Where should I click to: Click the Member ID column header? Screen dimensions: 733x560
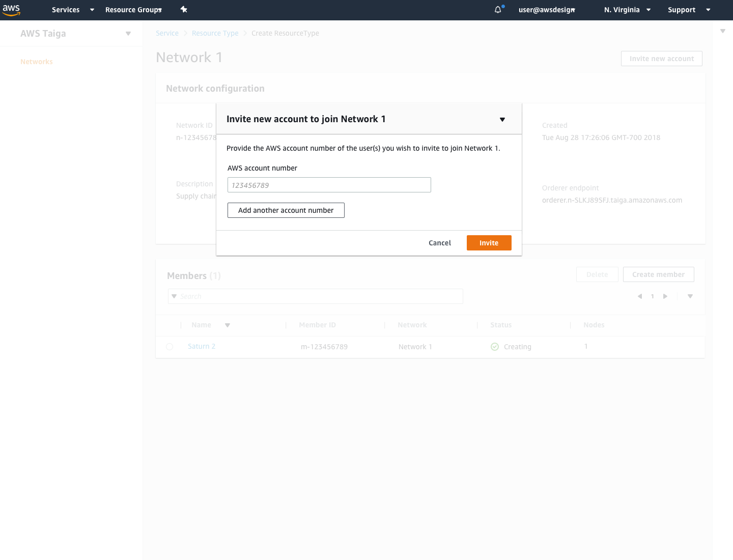pyautogui.click(x=318, y=325)
